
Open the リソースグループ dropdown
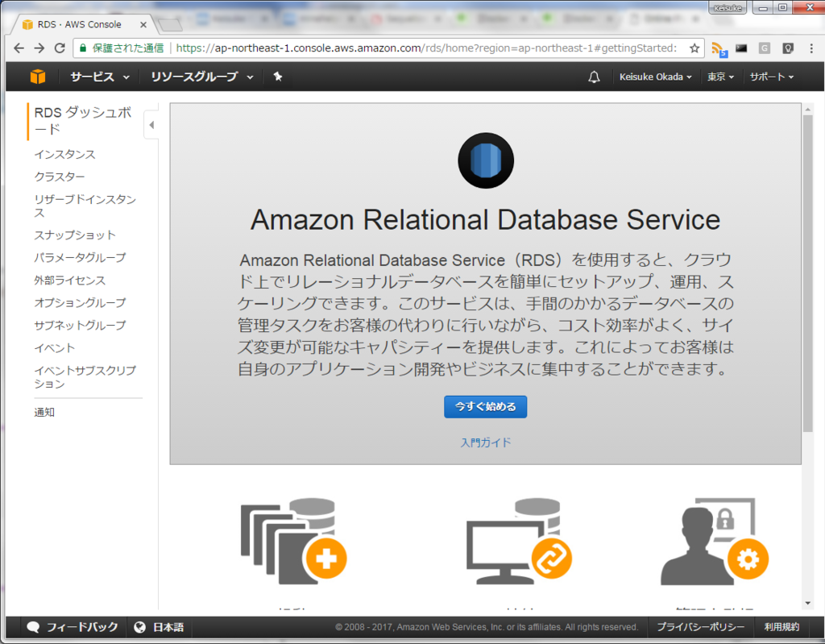point(202,77)
